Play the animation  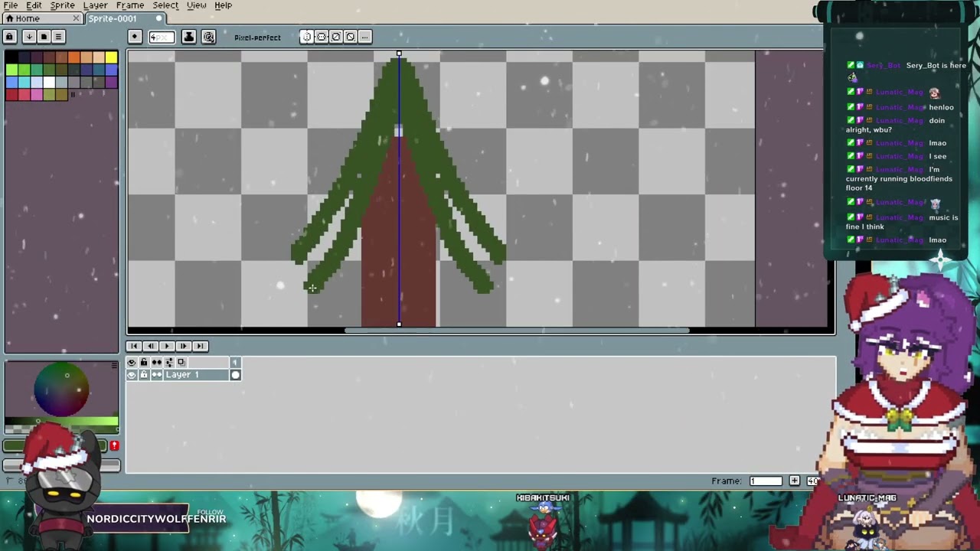pyautogui.click(x=167, y=346)
